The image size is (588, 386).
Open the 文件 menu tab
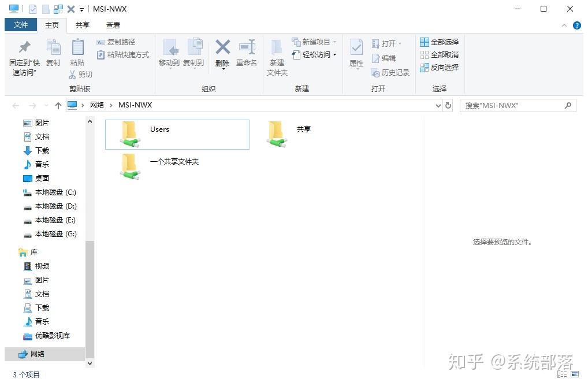click(x=21, y=25)
